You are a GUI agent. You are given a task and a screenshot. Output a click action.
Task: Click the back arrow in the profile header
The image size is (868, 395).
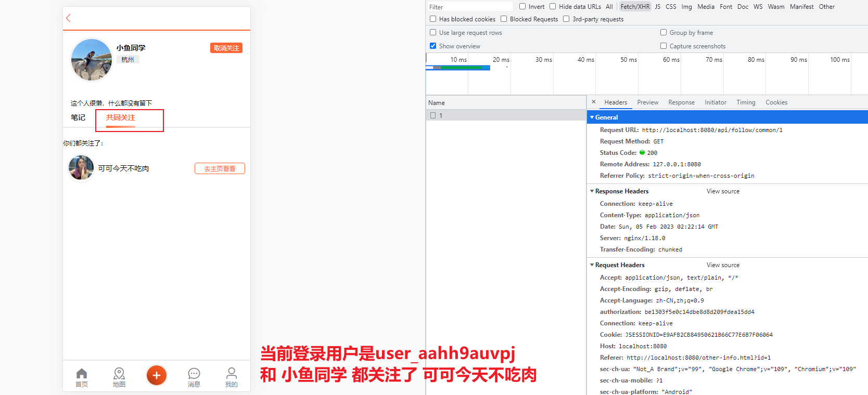click(x=68, y=18)
